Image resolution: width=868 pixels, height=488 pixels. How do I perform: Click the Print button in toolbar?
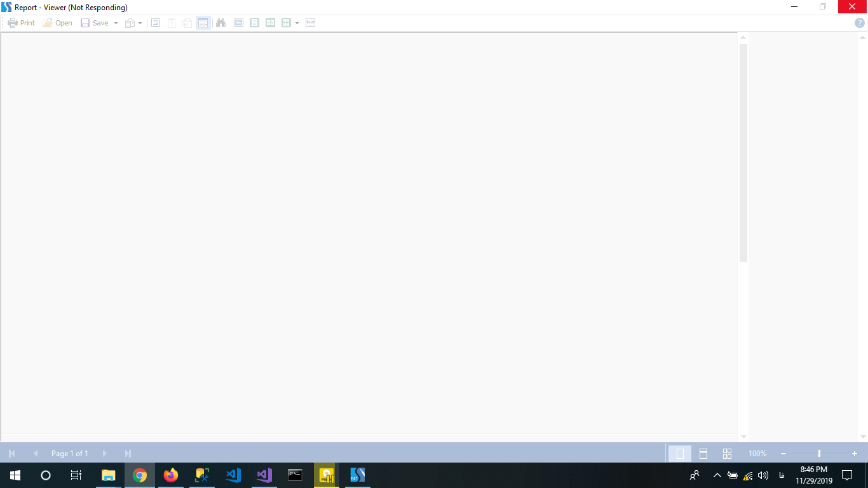[x=22, y=23]
